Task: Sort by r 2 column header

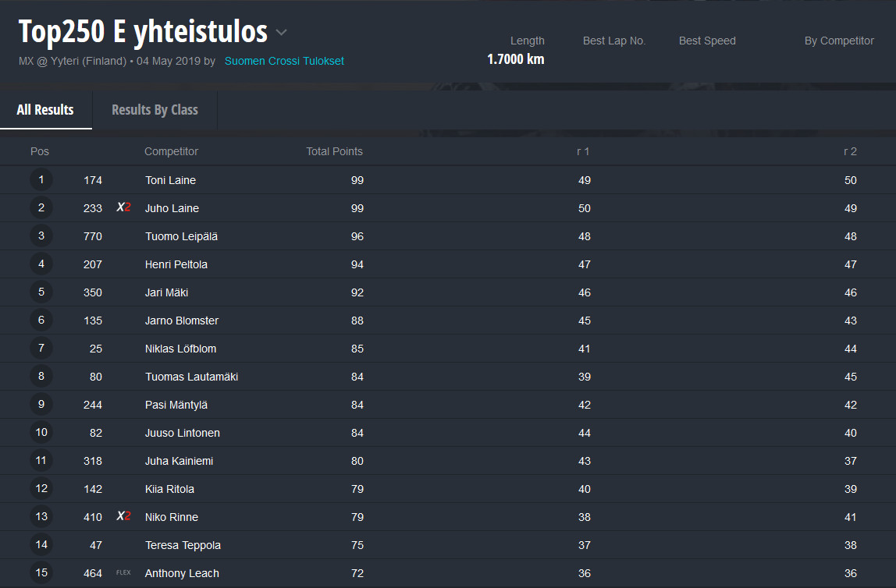Action: [x=850, y=151]
